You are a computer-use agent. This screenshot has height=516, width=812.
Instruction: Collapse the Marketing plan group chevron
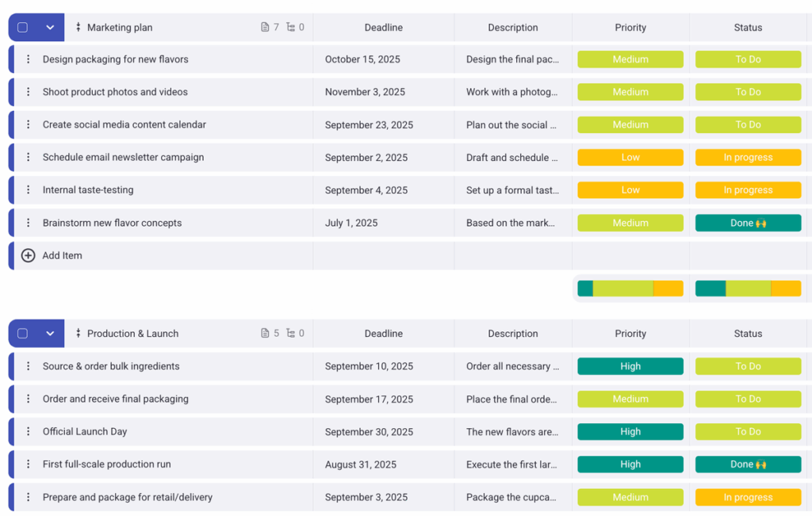[50, 28]
